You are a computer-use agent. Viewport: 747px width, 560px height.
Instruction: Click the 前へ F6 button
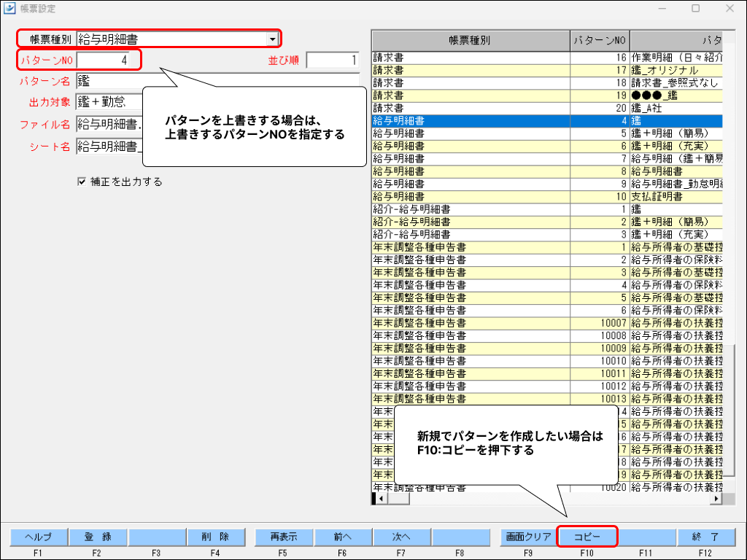343,537
